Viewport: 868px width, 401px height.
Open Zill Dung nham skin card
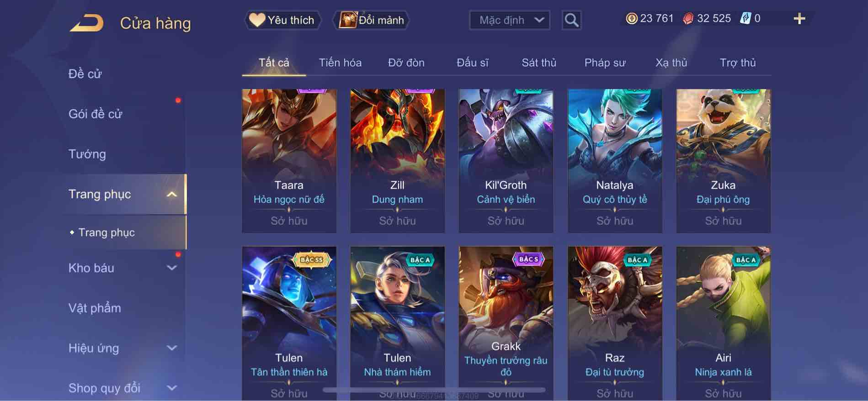click(x=397, y=161)
